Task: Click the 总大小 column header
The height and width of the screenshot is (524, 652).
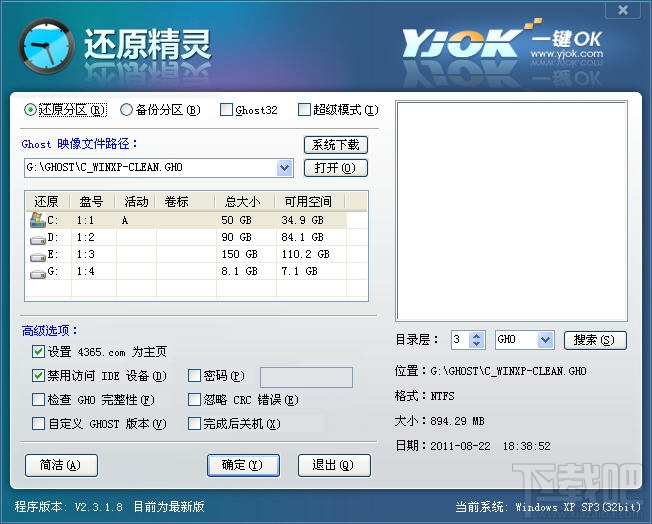Action: tap(244, 202)
